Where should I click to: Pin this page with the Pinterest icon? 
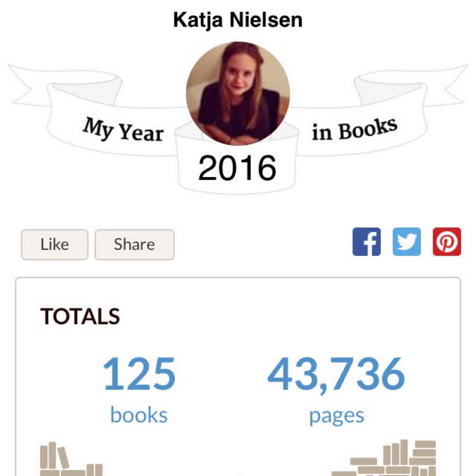click(x=446, y=242)
